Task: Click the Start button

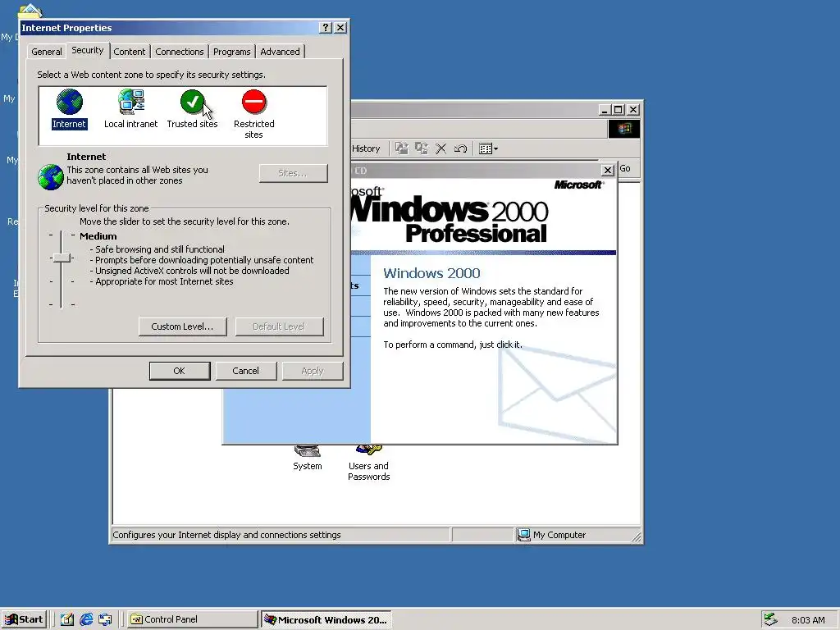Action: coord(24,619)
